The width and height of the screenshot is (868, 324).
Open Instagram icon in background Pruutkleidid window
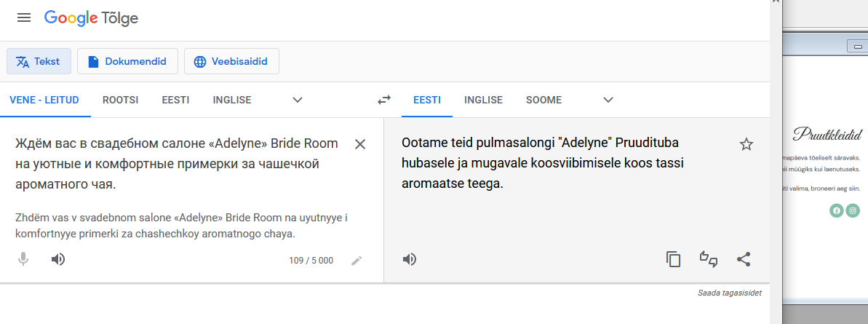pyautogui.click(x=853, y=210)
